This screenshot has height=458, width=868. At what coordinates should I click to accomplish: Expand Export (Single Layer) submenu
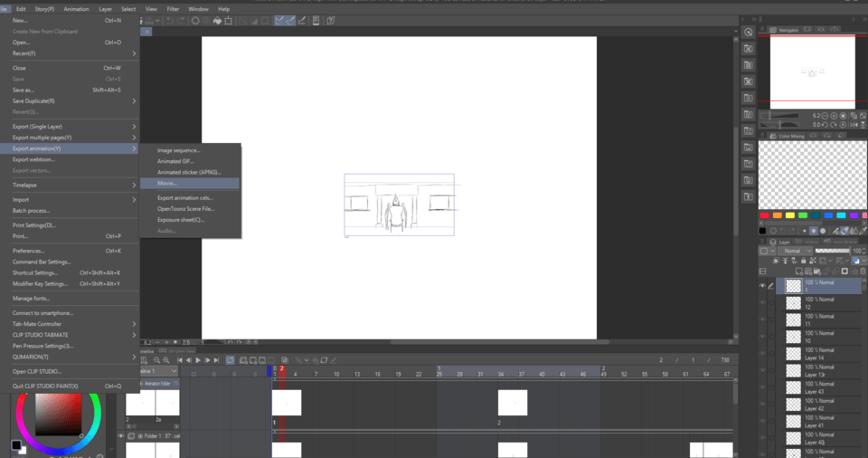70,127
